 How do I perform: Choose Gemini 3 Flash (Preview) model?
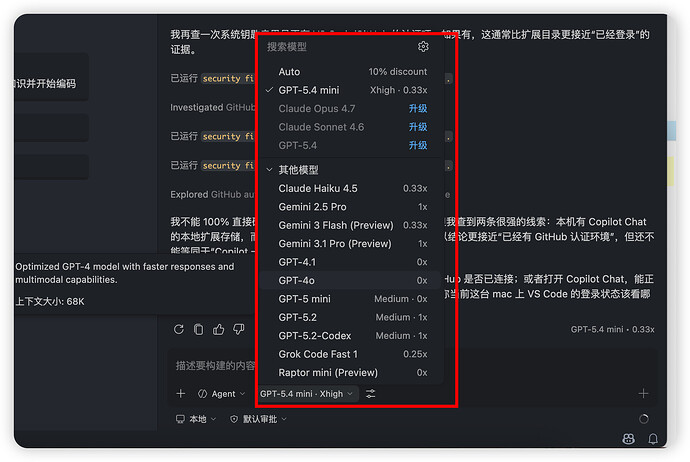pos(351,225)
